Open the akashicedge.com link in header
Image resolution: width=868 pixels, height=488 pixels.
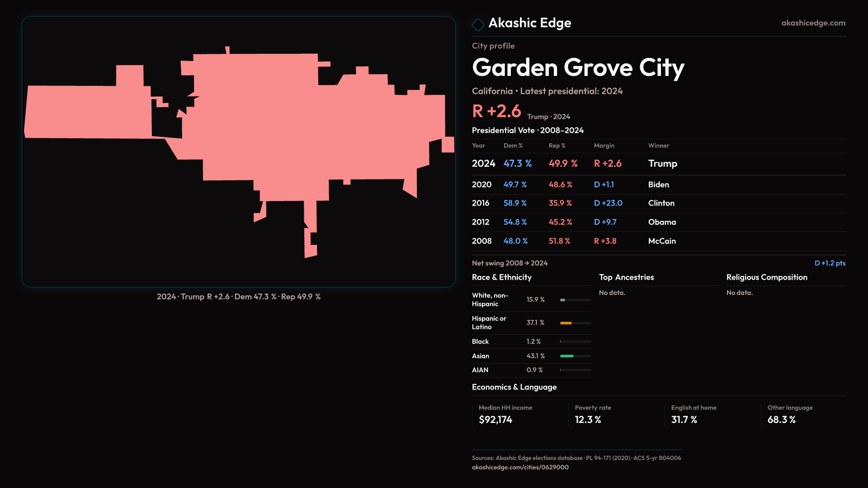(813, 23)
